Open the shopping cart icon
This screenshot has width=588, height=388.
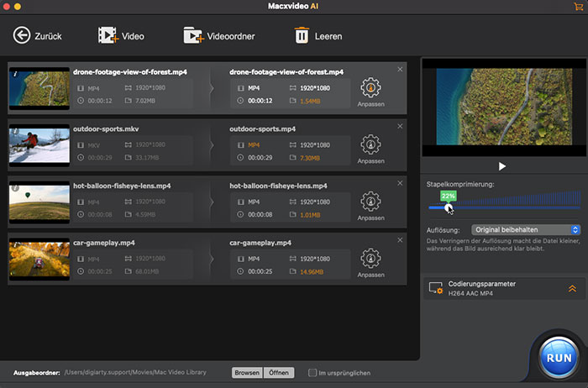[x=578, y=6]
